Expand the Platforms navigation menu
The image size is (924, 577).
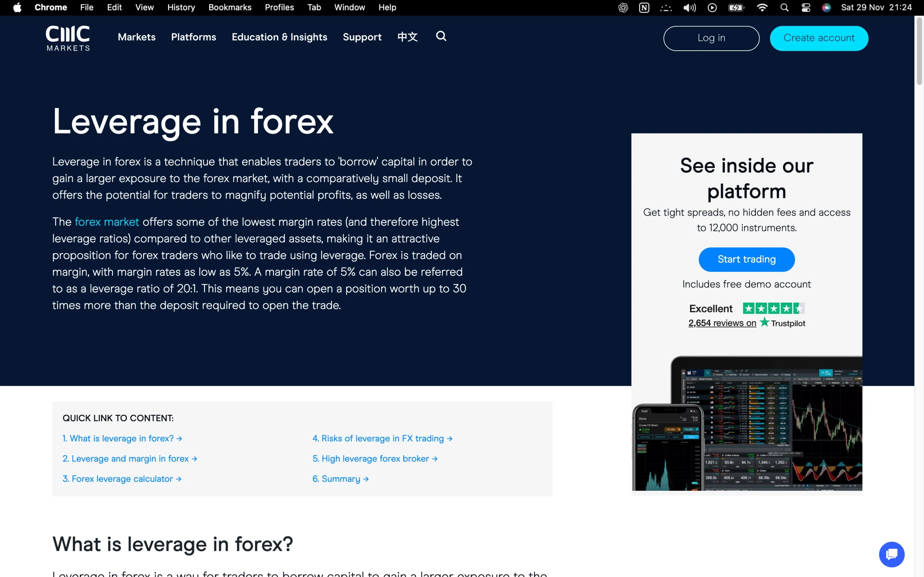[193, 37]
